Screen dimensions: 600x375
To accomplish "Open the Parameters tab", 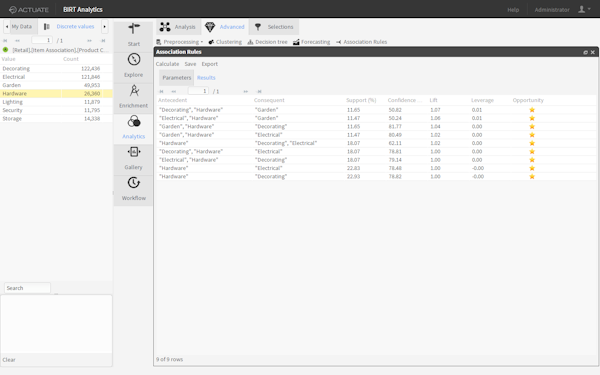I will coord(176,78).
